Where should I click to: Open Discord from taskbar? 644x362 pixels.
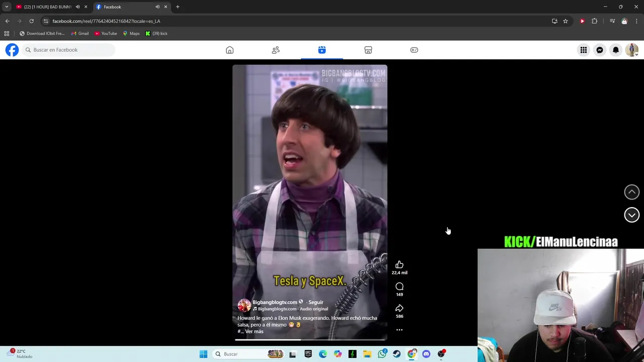pos(426,354)
